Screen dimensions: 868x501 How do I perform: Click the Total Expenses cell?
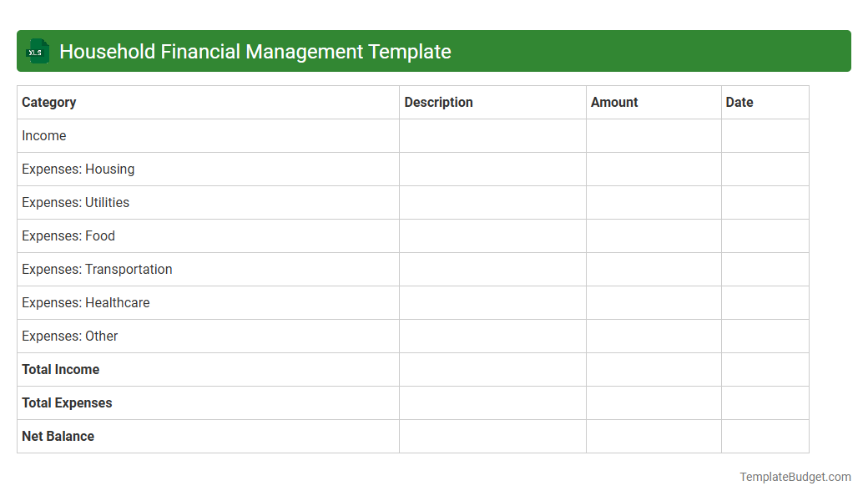[67, 402]
